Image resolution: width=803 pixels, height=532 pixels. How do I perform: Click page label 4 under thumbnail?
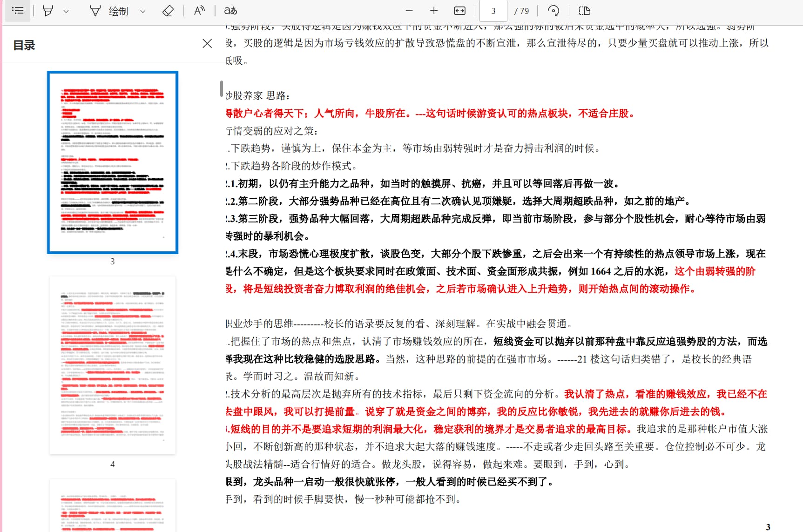112,465
